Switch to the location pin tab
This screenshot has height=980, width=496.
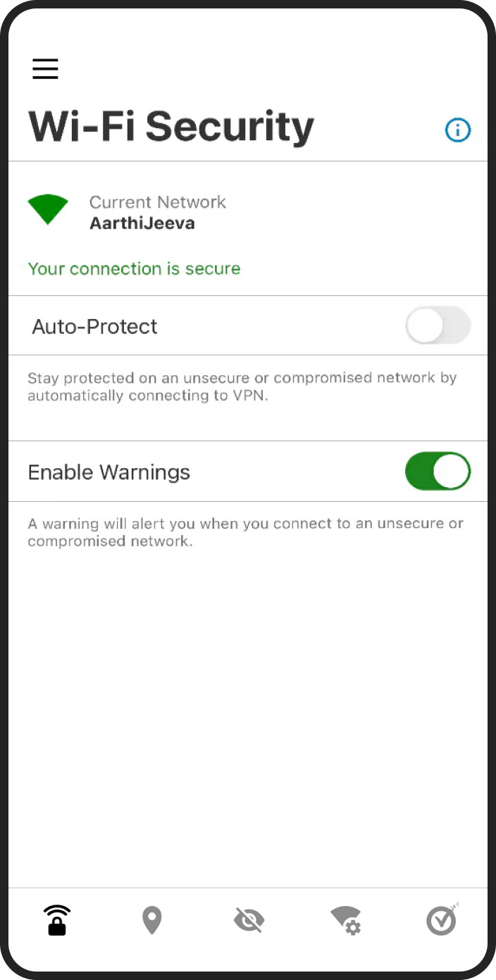(x=152, y=920)
